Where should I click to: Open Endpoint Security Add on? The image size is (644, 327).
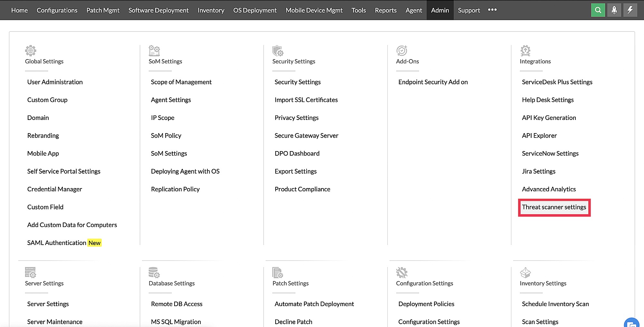pos(433,82)
